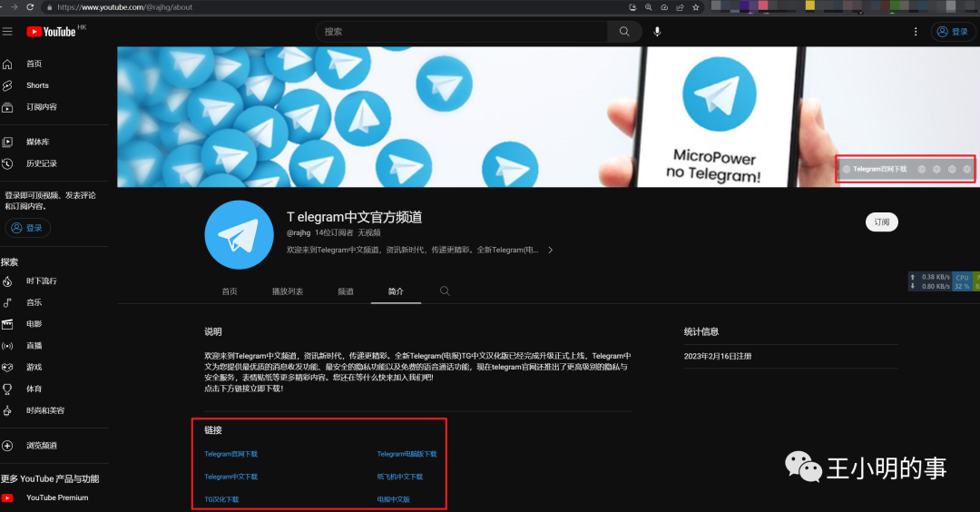Switch to the 频道 tab
Viewport: 980px width, 512px height.
[x=346, y=291]
